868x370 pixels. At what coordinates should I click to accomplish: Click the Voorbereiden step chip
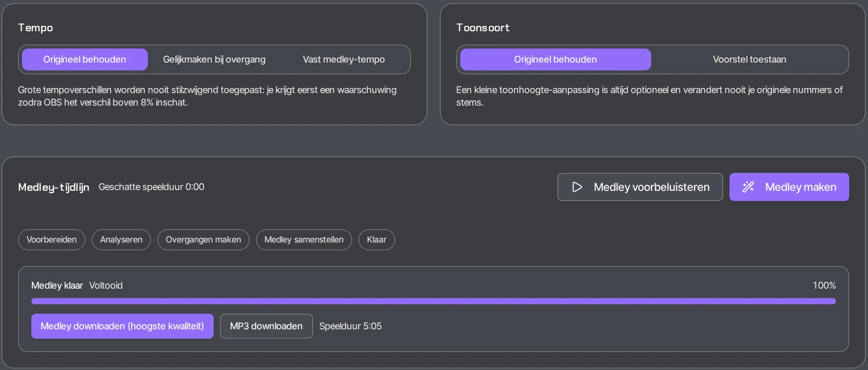(x=52, y=240)
